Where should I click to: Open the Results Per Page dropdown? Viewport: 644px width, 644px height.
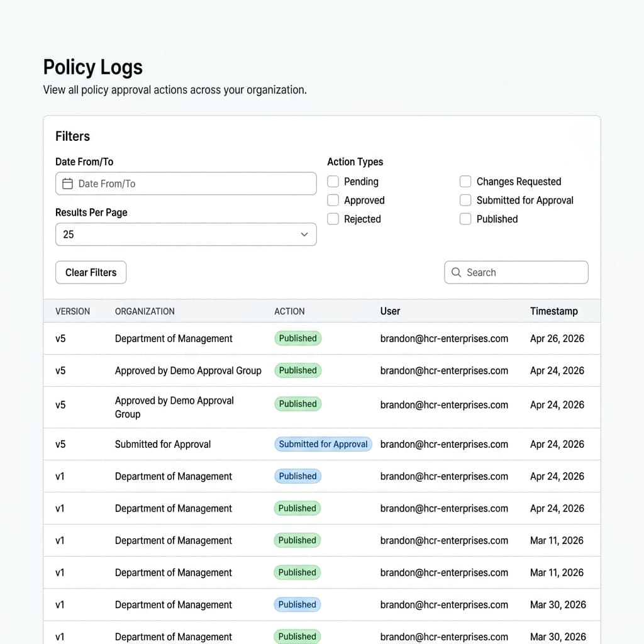186,234
